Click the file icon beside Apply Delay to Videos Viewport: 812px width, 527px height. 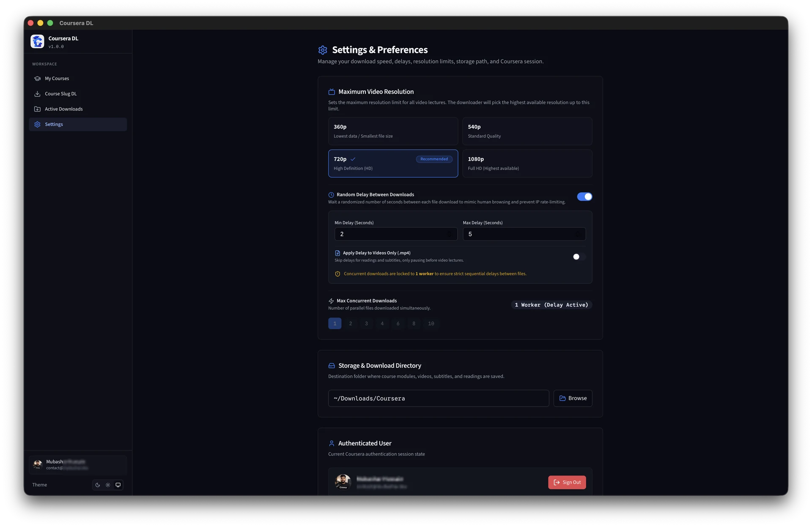(x=337, y=253)
